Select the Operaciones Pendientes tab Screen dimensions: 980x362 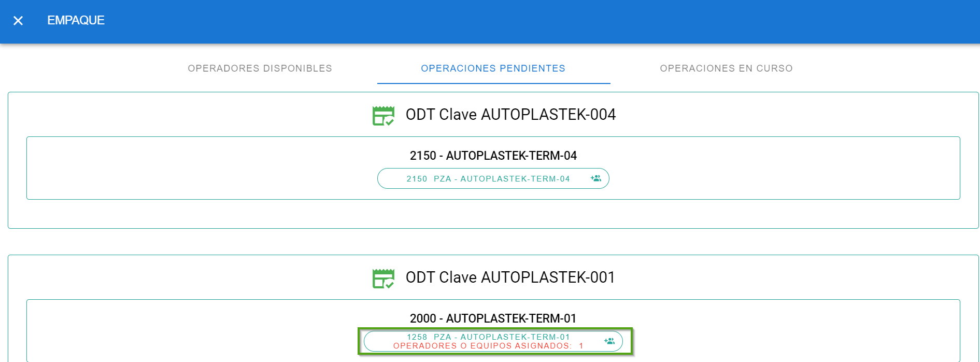(x=493, y=68)
